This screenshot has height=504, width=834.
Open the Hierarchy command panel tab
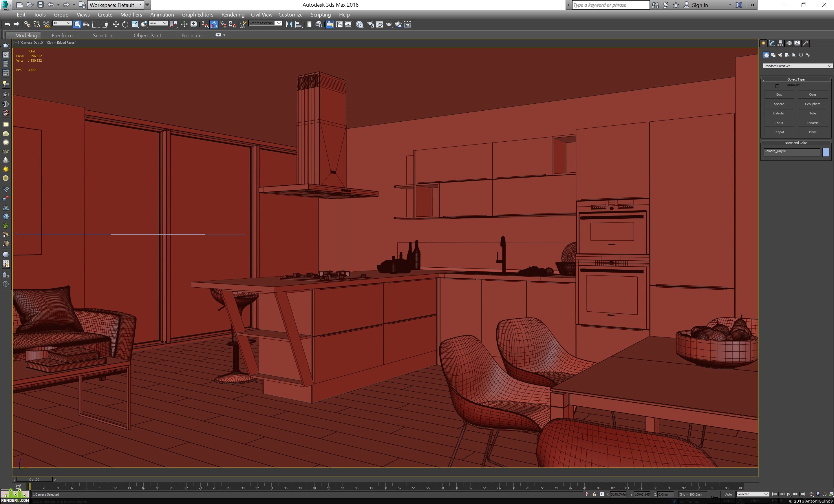click(x=780, y=43)
